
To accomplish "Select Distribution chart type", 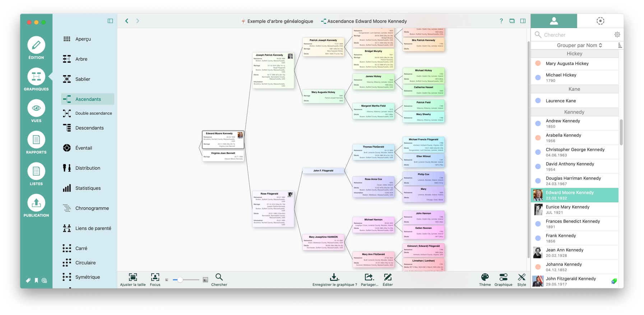I will pos(88,168).
